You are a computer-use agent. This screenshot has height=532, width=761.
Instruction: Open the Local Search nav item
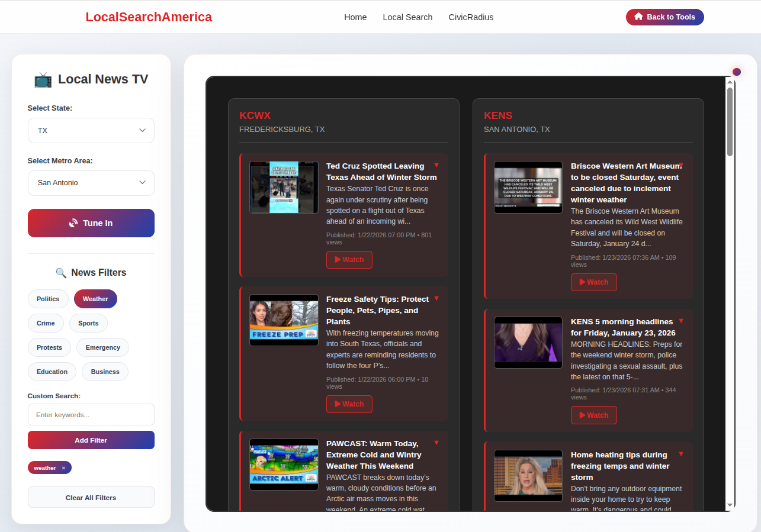(x=407, y=17)
